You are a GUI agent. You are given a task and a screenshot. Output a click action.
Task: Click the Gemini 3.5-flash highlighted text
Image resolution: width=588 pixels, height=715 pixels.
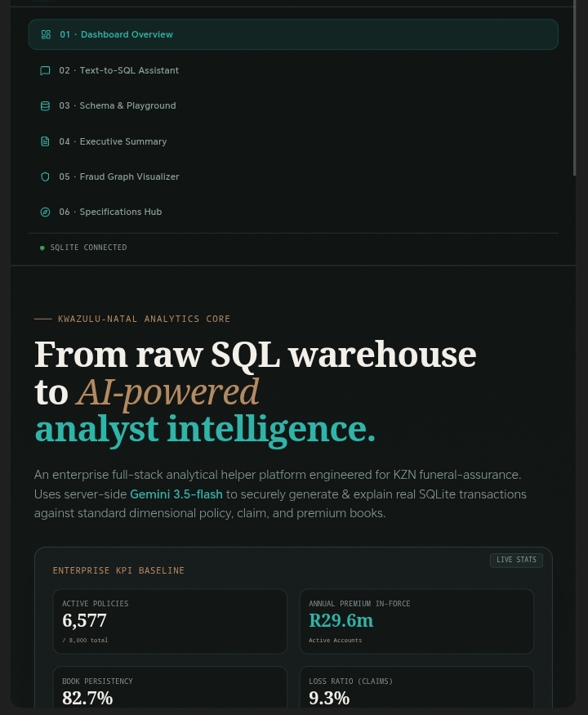(176, 494)
